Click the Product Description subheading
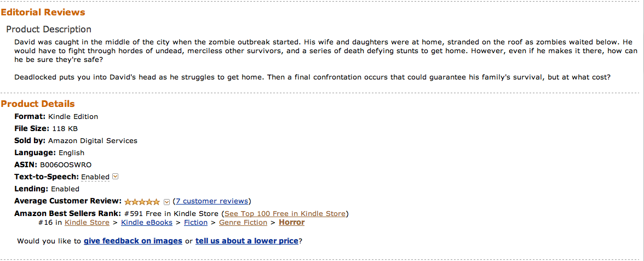The image size is (644, 261). click(x=49, y=29)
